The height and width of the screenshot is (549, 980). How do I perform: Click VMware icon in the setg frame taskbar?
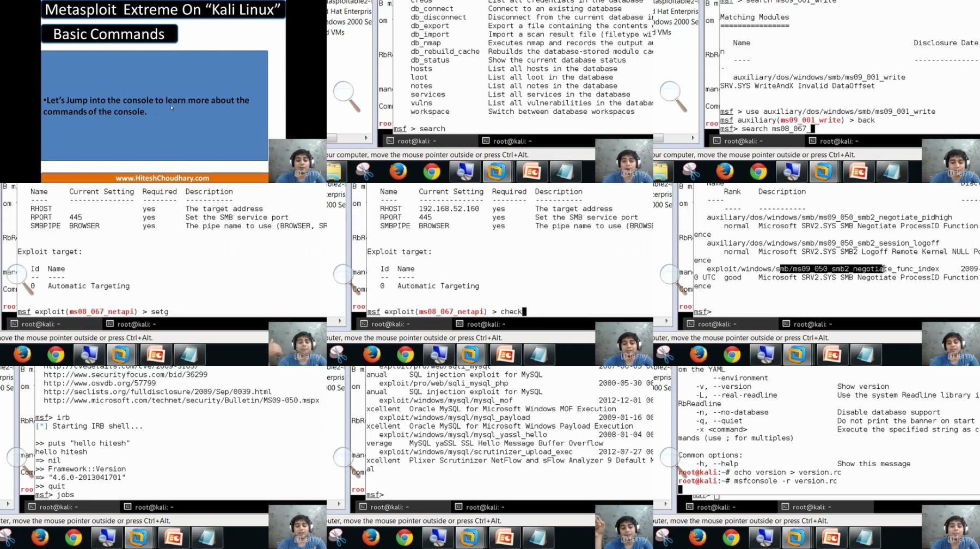pyautogui.click(x=120, y=355)
